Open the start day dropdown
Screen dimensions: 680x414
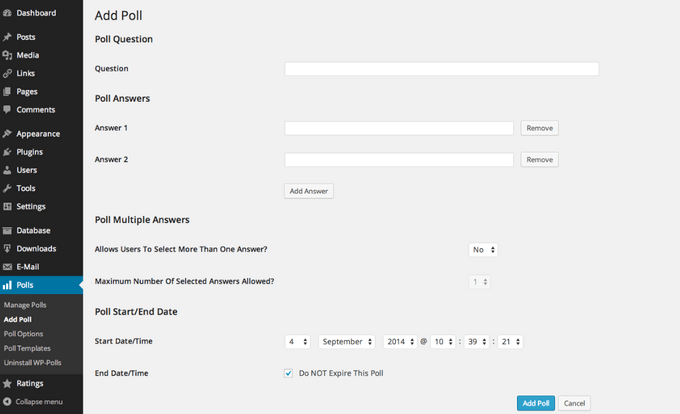tap(298, 342)
